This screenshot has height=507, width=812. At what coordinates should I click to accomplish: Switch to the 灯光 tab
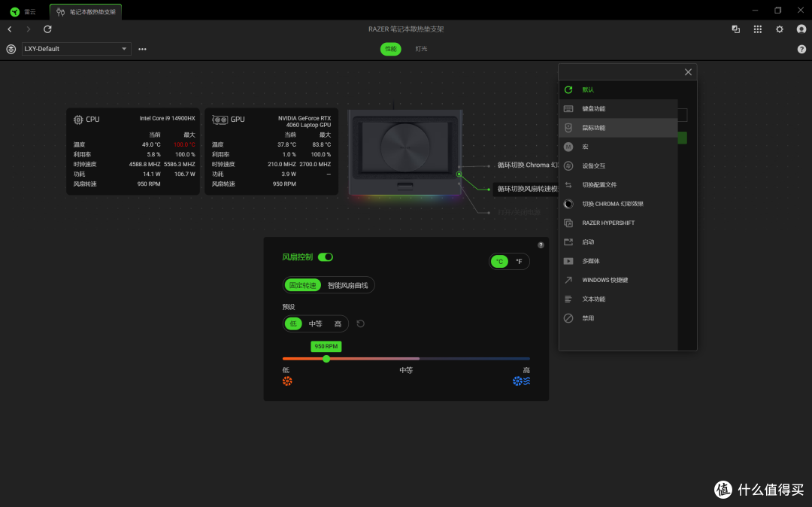coord(421,49)
